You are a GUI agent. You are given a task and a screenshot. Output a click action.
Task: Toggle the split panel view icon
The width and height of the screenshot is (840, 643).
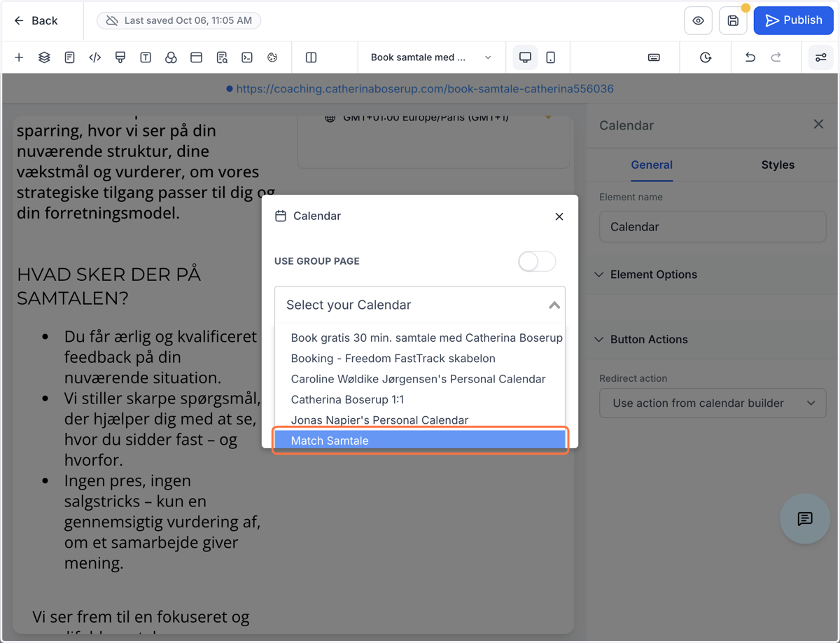[311, 57]
